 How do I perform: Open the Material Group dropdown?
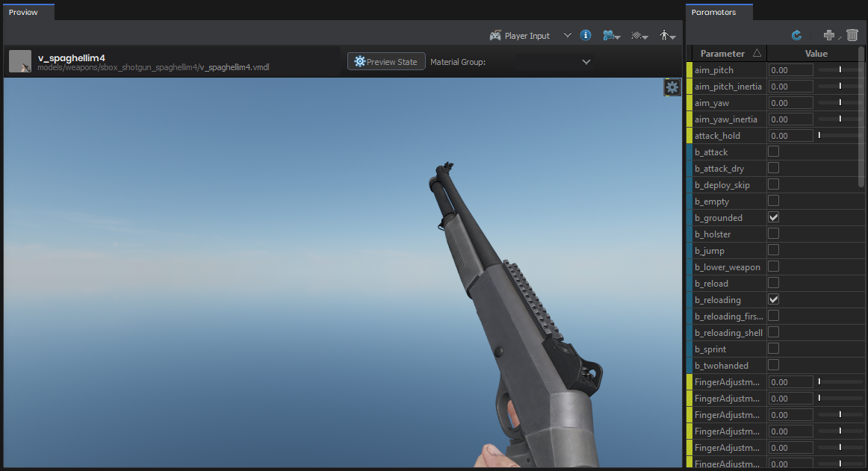[554, 62]
